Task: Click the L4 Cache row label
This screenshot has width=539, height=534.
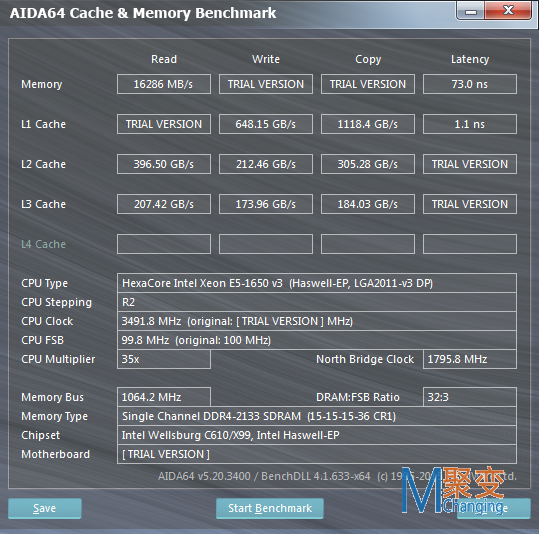Action: tap(43, 244)
